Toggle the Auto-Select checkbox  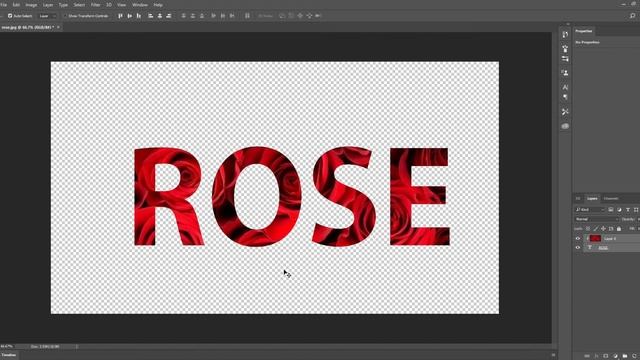pos(10,16)
